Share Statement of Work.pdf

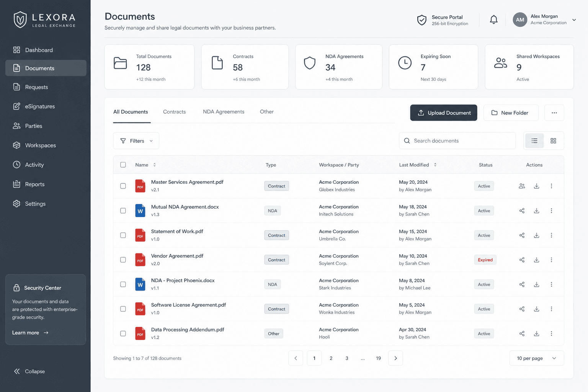(x=522, y=235)
